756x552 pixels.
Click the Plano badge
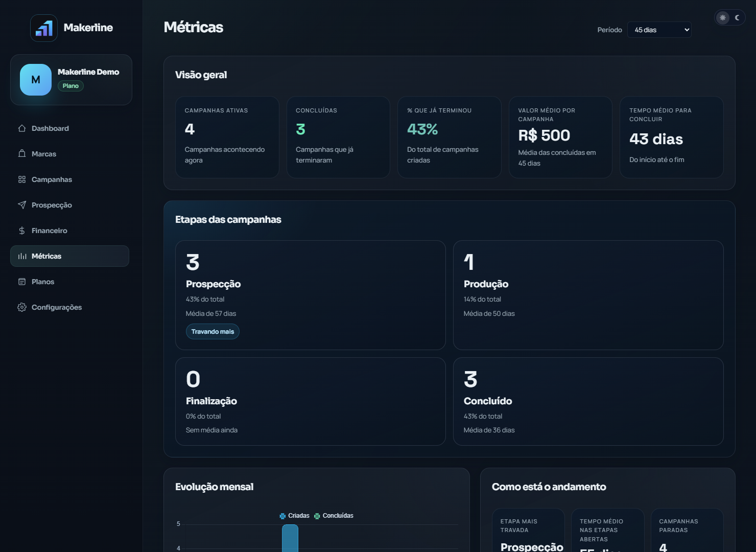(70, 86)
